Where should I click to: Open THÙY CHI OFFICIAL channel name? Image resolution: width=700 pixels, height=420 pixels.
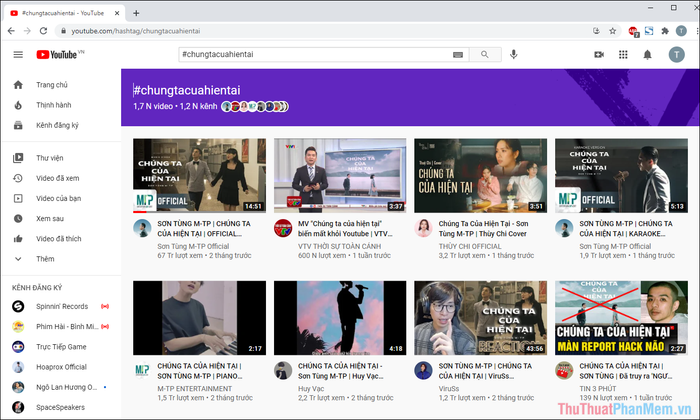tap(470, 246)
